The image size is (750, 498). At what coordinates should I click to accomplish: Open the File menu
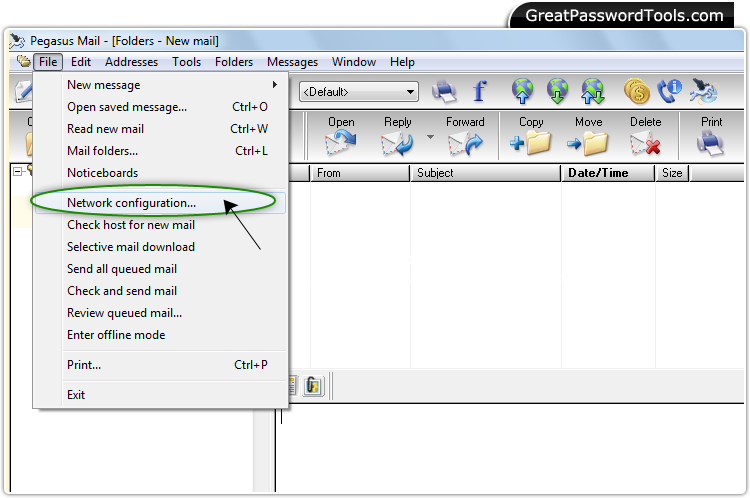tap(48, 62)
